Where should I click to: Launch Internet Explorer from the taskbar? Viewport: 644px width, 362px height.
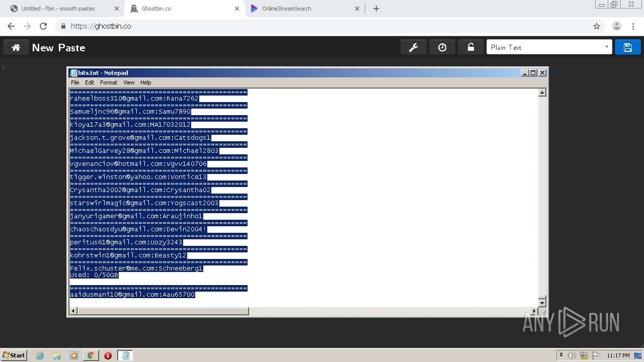coord(40,355)
